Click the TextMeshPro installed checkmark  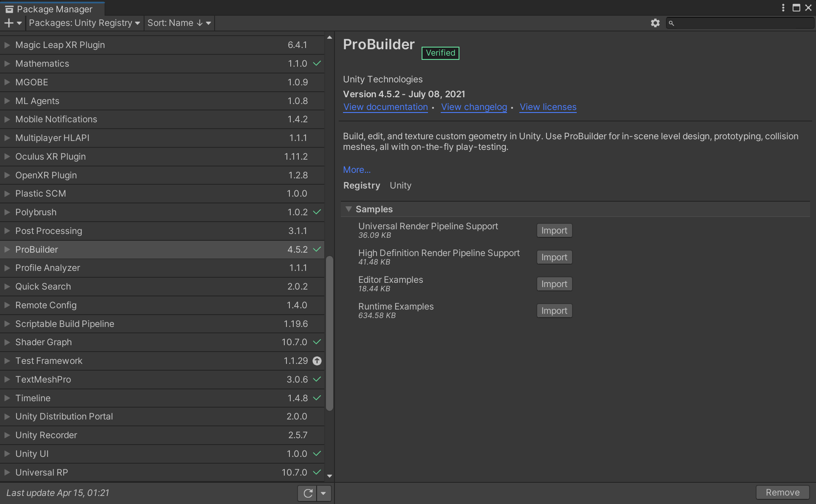pyautogui.click(x=317, y=379)
